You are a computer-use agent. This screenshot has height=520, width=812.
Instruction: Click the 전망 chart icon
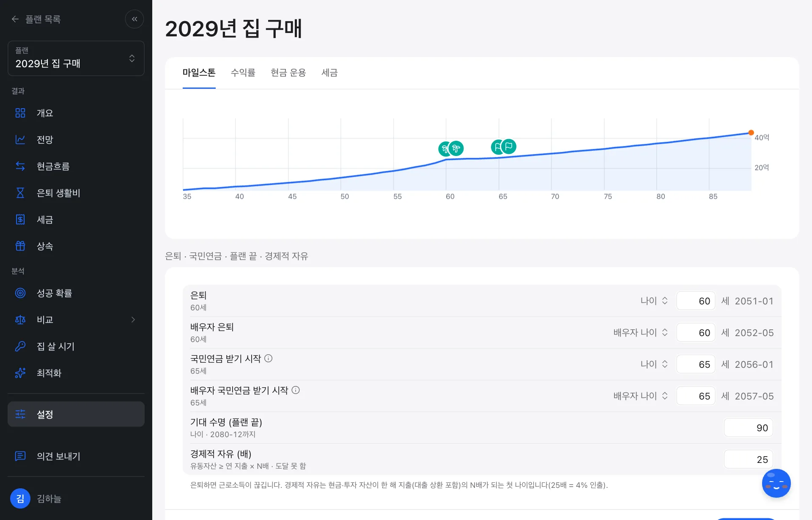point(20,140)
